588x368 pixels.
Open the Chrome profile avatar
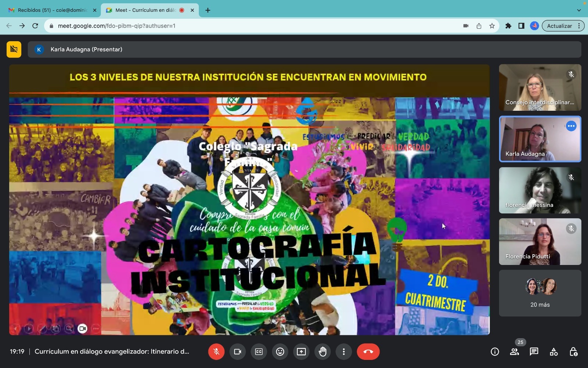pos(534,26)
